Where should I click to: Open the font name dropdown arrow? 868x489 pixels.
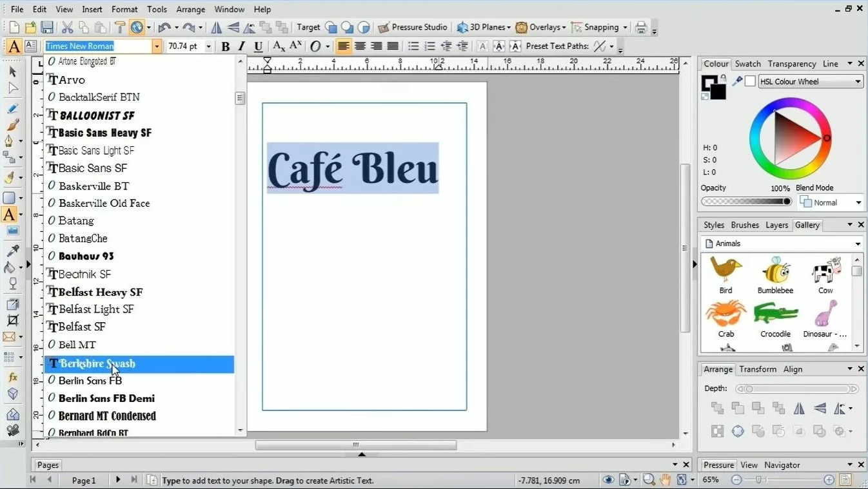click(x=156, y=46)
